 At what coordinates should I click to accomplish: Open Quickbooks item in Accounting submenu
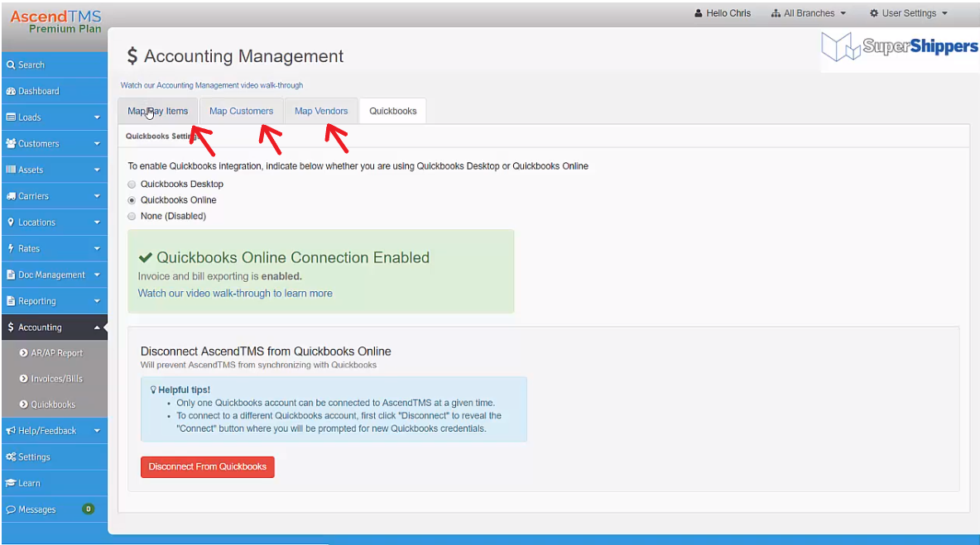click(x=55, y=404)
